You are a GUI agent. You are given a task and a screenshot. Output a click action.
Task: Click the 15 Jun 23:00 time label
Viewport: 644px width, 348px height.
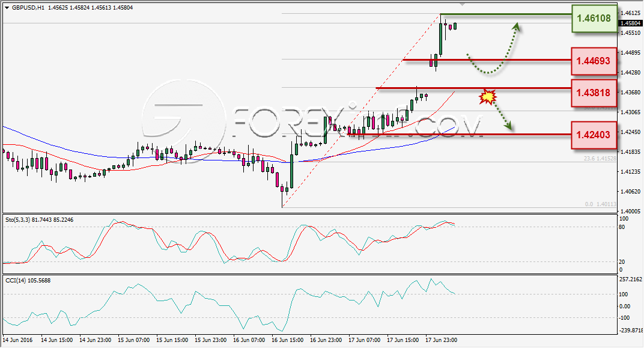pyautogui.click(x=211, y=340)
